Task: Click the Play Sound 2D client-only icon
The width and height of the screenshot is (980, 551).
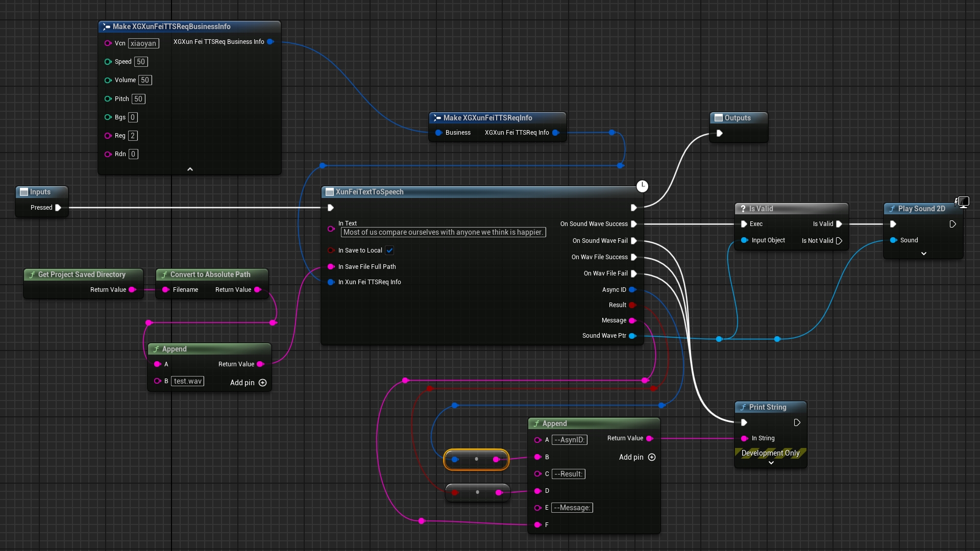Action: [x=962, y=202]
